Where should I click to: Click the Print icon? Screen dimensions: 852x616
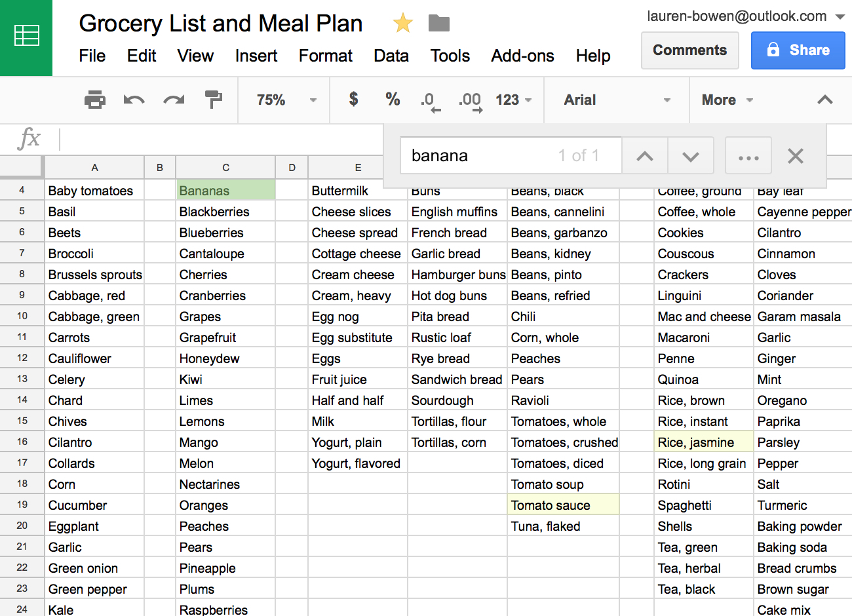pos(96,100)
